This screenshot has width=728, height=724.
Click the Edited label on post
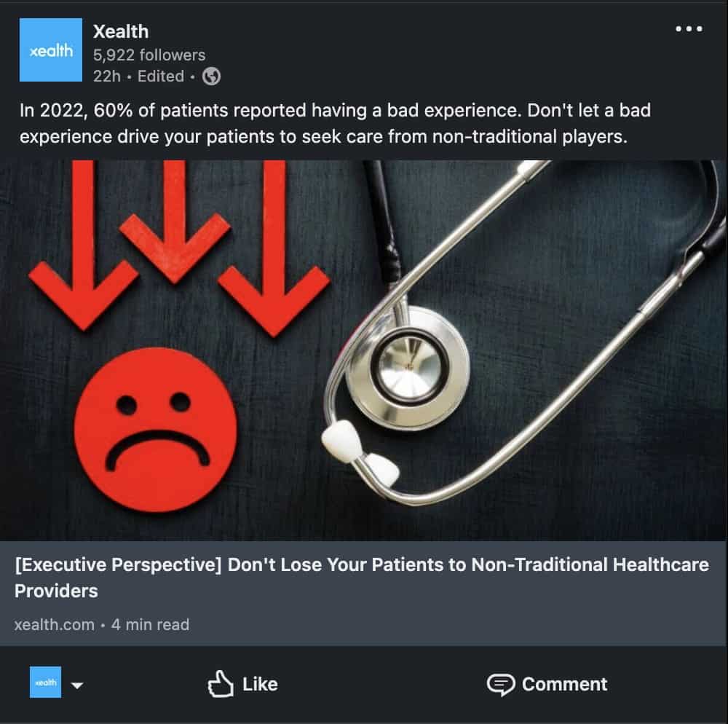(x=161, y=76)
